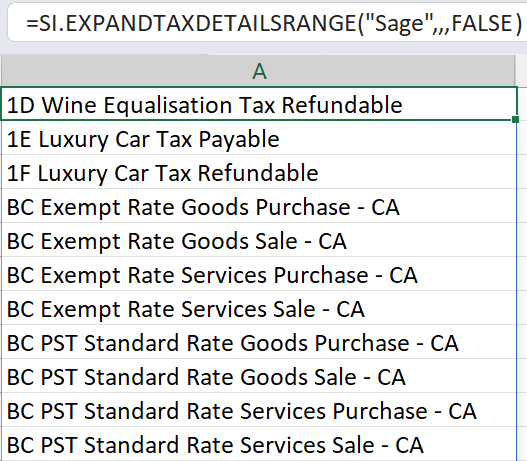
Task: Select BC PST Standard Rate Services Purchase cell
Action: (258, 410)
